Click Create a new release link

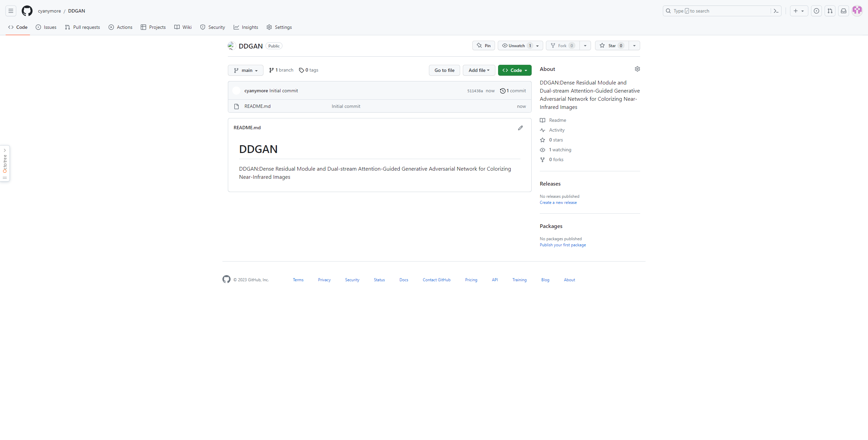[558, 203]
